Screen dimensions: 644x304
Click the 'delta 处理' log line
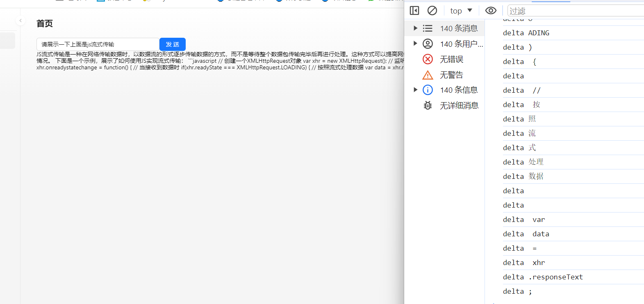click(x=573, y=162)
